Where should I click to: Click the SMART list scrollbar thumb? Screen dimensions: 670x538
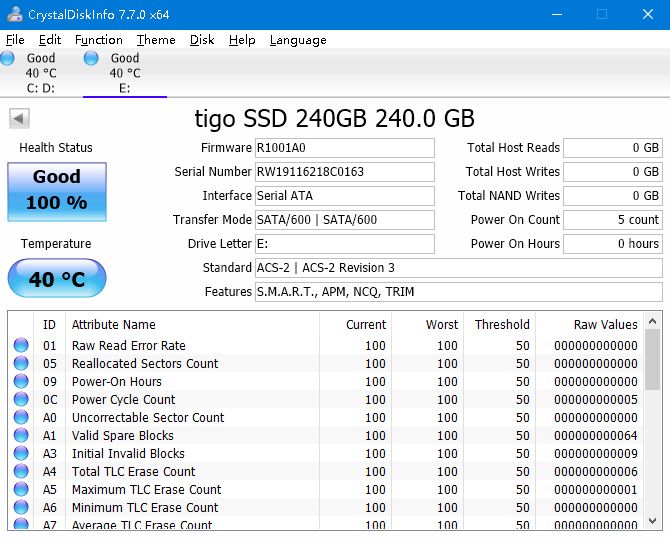click(652, 360)
